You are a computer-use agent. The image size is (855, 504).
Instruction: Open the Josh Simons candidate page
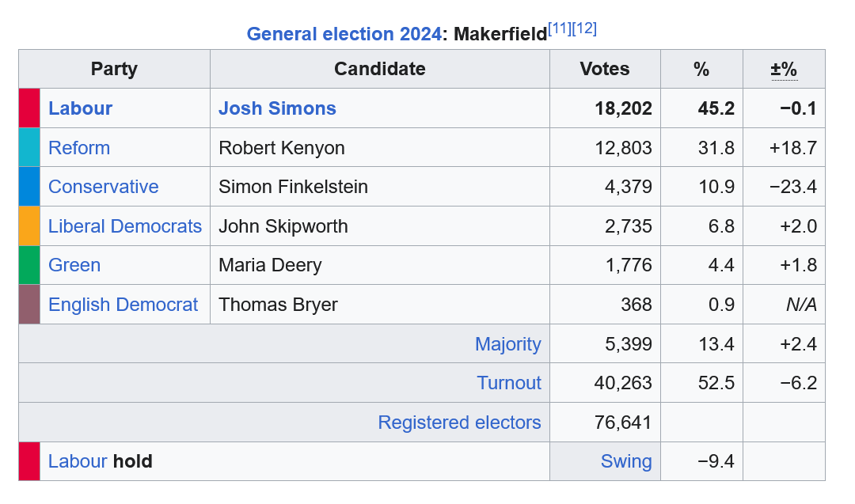tap(277, 108)
